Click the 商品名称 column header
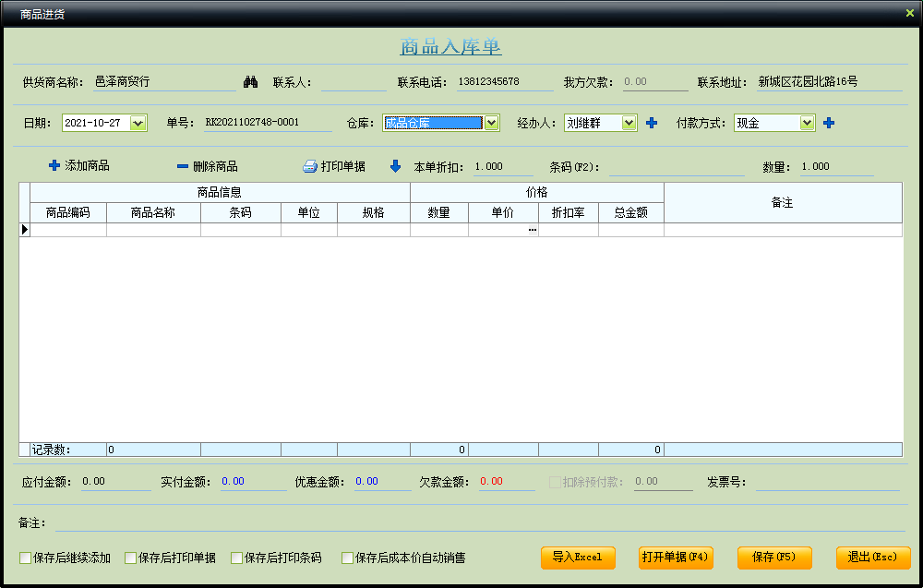 coord(153,212)
